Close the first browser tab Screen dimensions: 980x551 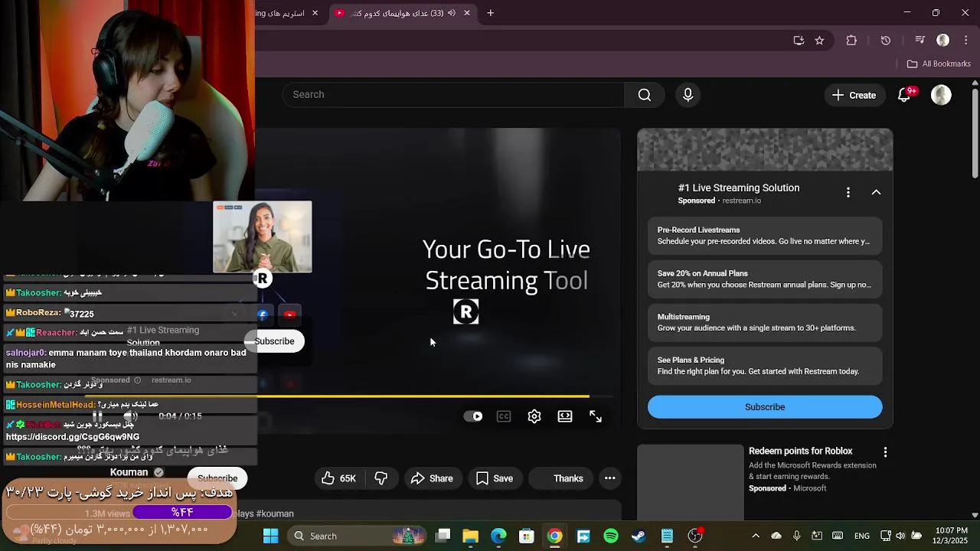point(315,13)
